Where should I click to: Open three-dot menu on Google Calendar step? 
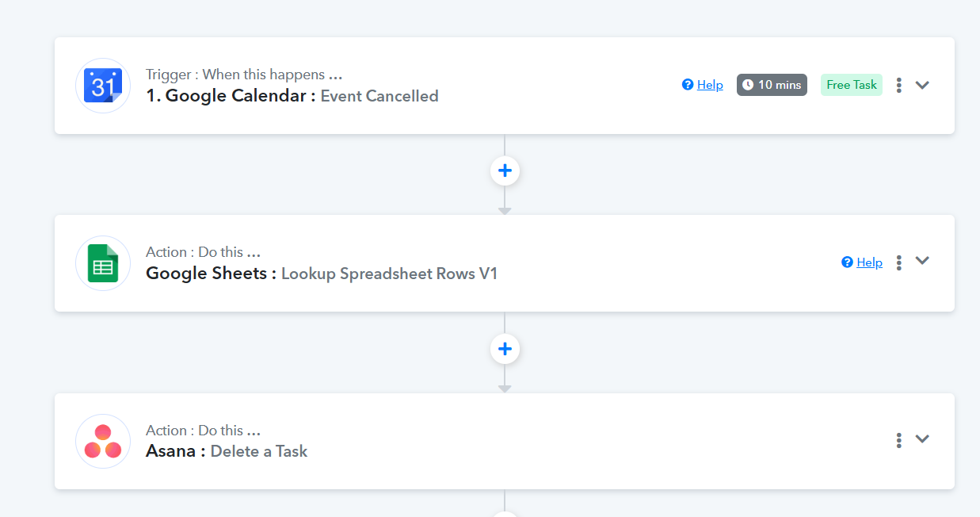click(898, 85)
